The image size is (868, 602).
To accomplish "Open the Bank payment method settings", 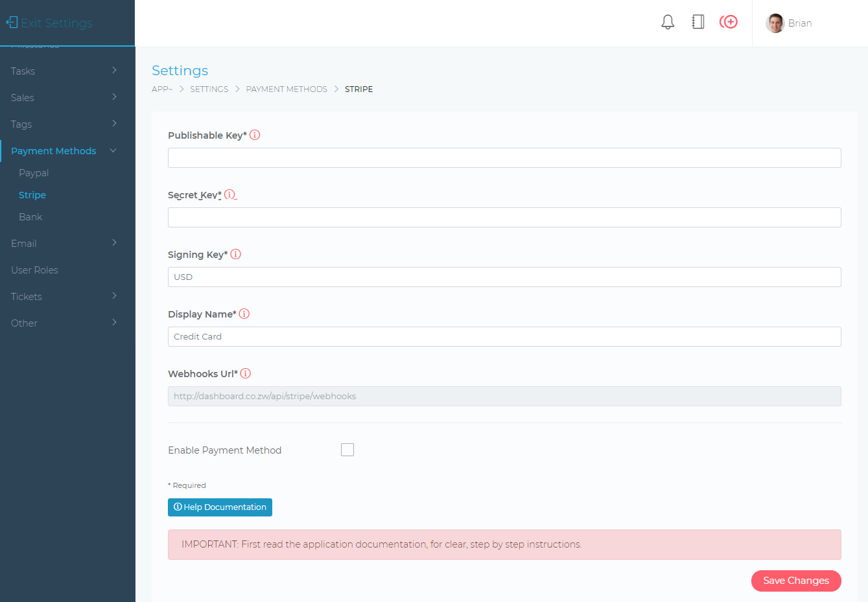I will [x=30, y=216].
